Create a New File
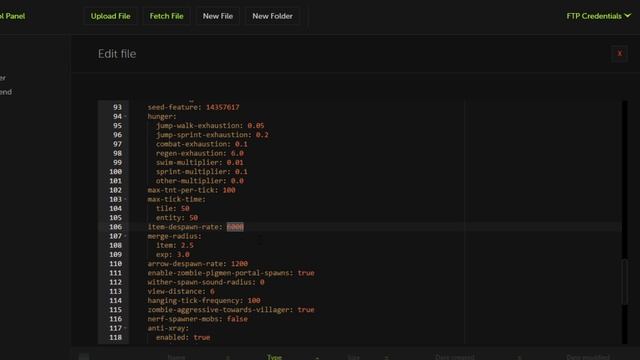 pos(218,16)
